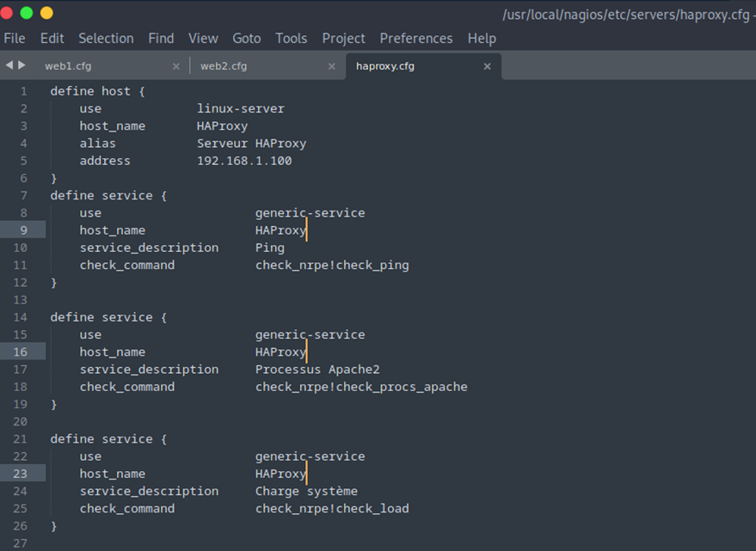Open the Preferences menu
Viewport: 756px width, 551px height.
[x=416, y=39]
